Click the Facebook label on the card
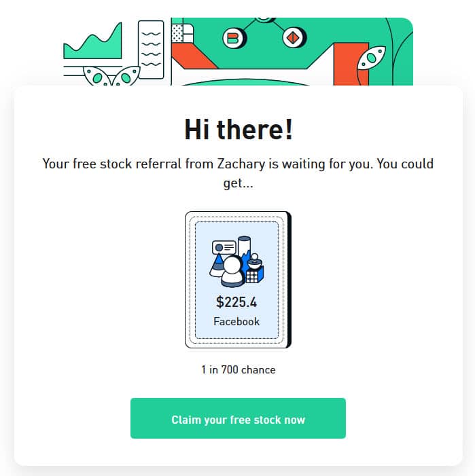Image resolution: width=475 pixels, height=476 pixels. 237,321
